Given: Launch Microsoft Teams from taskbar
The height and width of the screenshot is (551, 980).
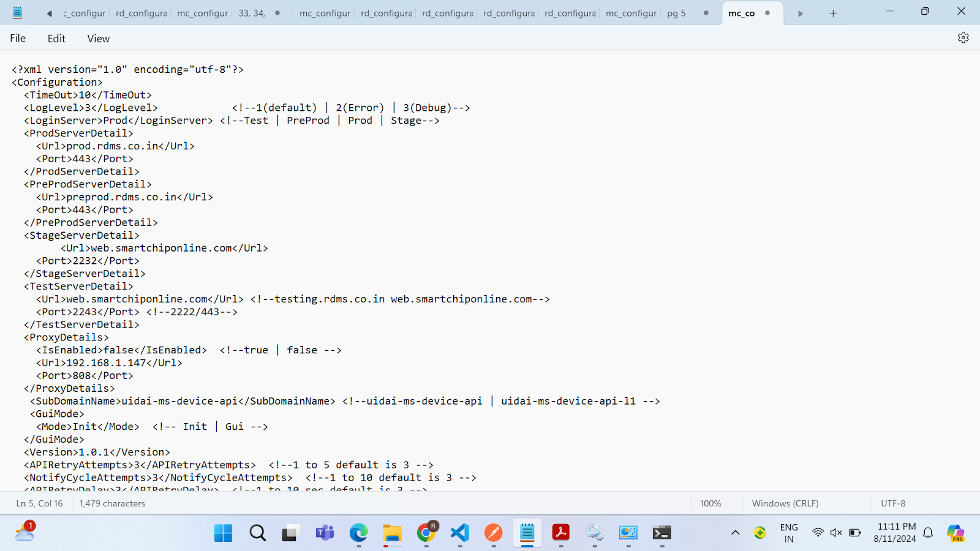Looking at the screenshot, I should click(325, 533).
